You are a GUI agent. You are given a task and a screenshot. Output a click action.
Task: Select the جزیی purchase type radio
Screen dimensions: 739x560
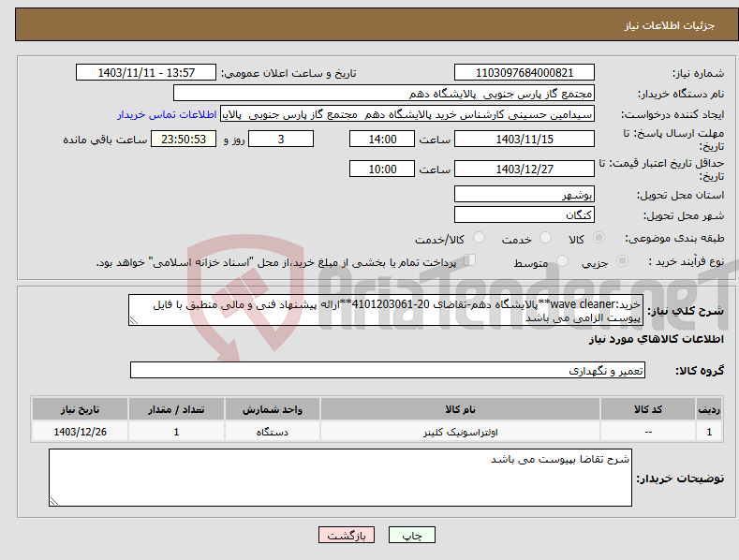pyautogui.click(x=622, y=260)
